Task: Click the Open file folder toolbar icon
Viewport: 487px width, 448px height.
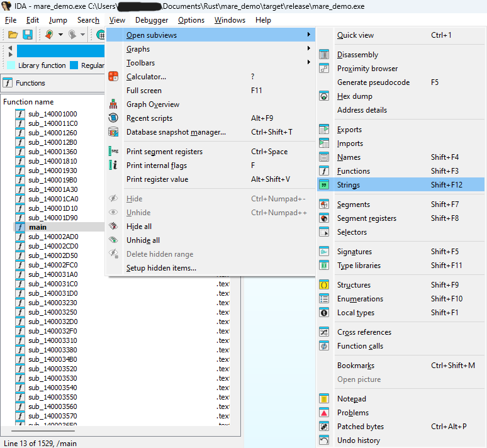Action: [x=13, y=35]
